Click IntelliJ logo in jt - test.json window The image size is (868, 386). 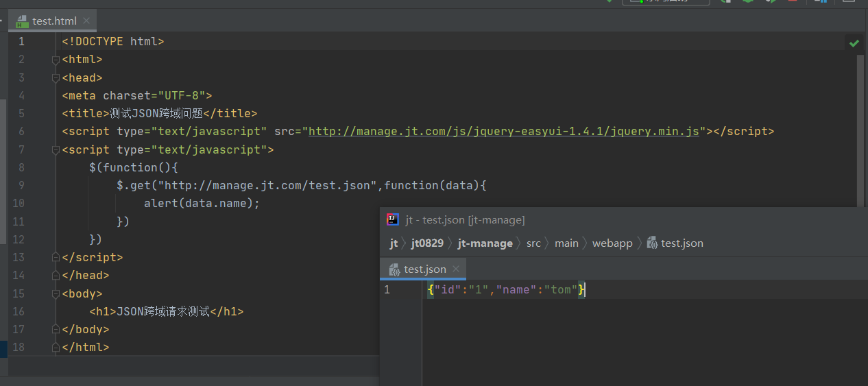click(x=393, y=219)
